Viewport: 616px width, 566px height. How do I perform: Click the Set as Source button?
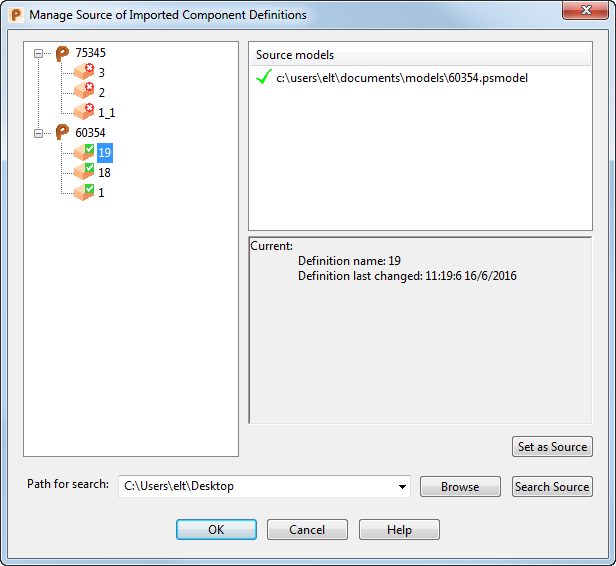click(x=552, y=447)
